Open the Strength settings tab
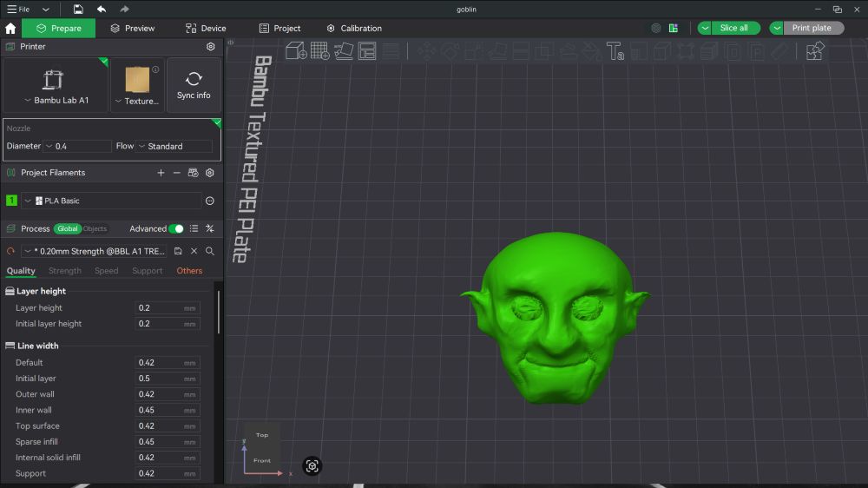The height and width of the screenshot is (488, 868). pos(65,271)
